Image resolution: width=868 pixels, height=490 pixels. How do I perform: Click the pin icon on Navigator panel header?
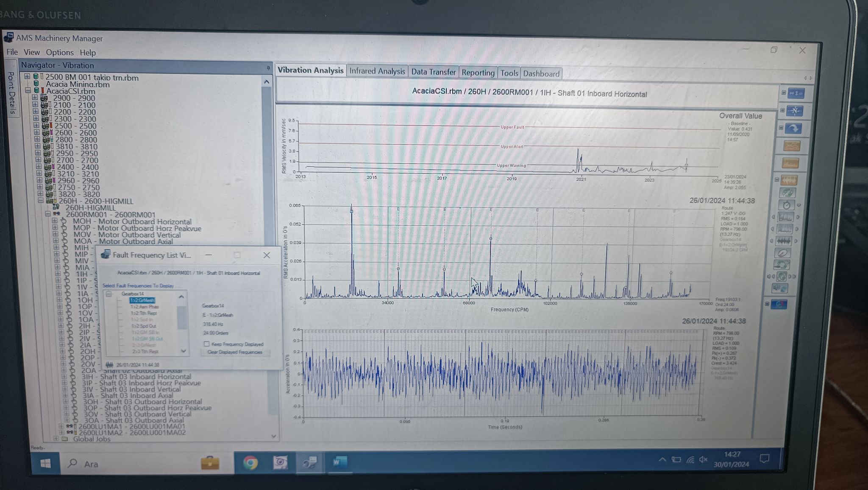click(x=268, y=68)
